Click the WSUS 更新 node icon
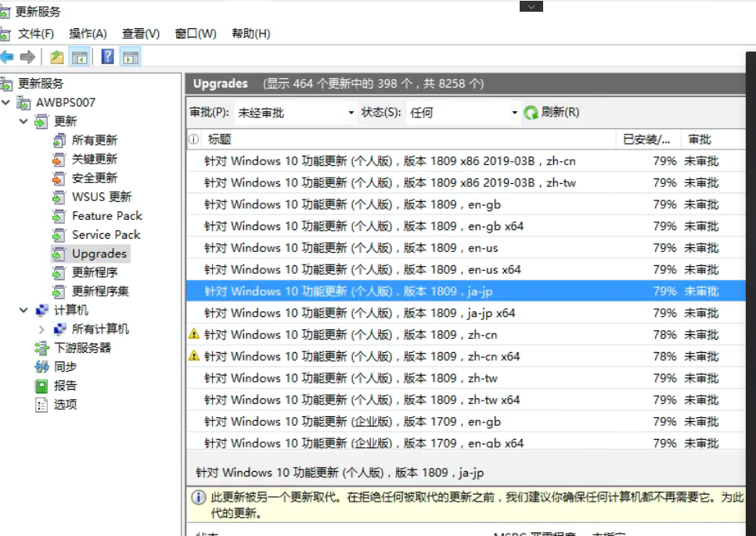 [59, 197]
